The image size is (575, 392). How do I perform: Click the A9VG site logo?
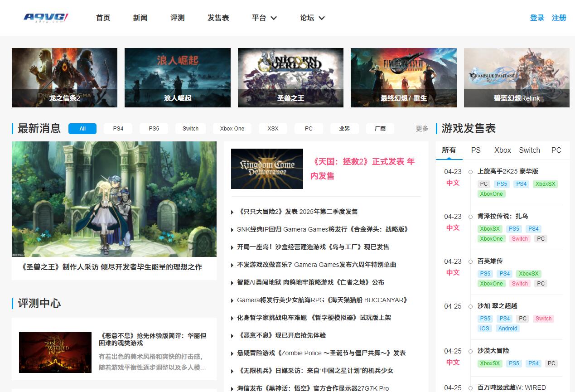coord(46,18)
